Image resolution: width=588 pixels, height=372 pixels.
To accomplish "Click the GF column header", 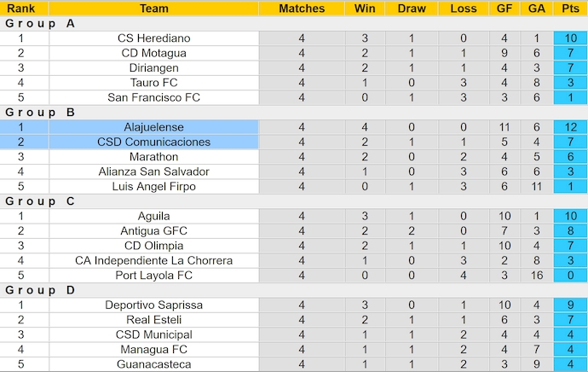I will [504, 9].
